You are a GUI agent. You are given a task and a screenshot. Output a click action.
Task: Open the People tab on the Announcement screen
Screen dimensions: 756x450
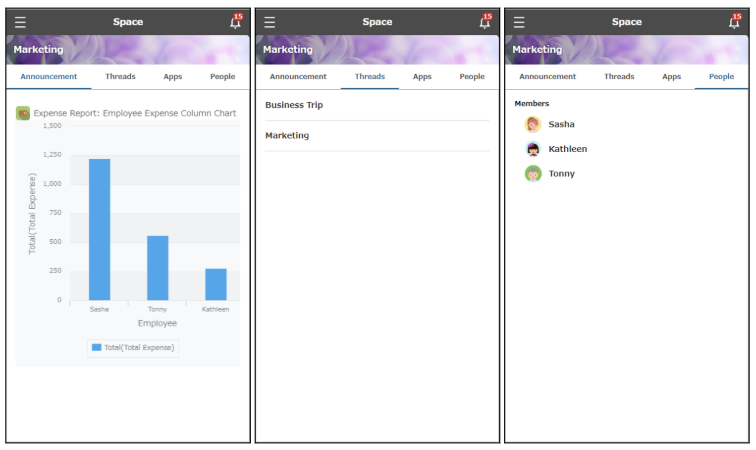click(x=222, y=77)
